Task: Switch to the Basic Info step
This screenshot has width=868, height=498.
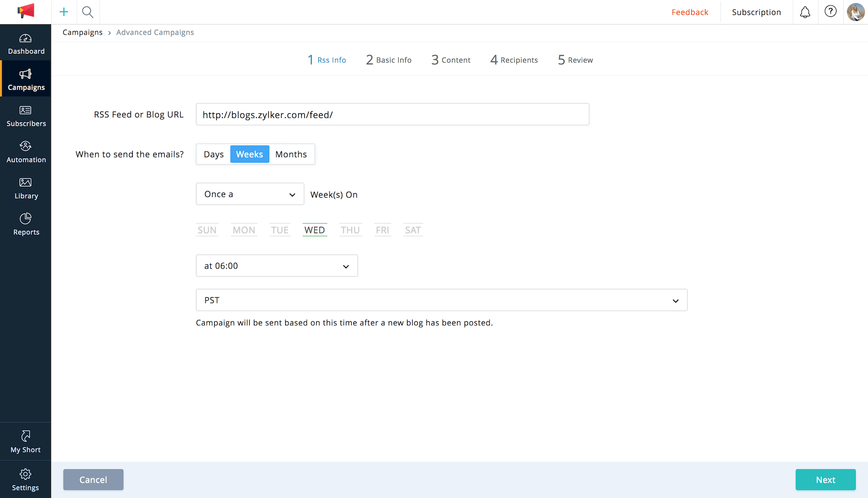Action: [388, 60]
